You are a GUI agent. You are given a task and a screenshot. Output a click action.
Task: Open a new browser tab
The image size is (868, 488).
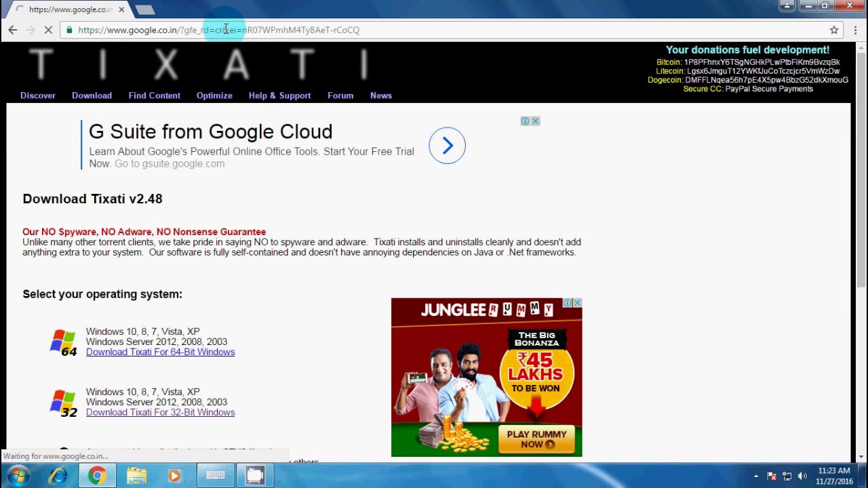tap(144, 9)
